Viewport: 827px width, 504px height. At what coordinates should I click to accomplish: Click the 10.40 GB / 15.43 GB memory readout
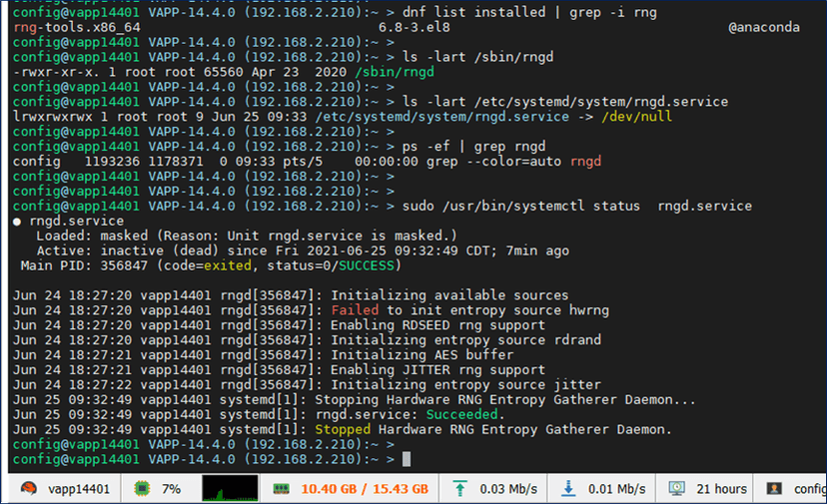(364, 489)
